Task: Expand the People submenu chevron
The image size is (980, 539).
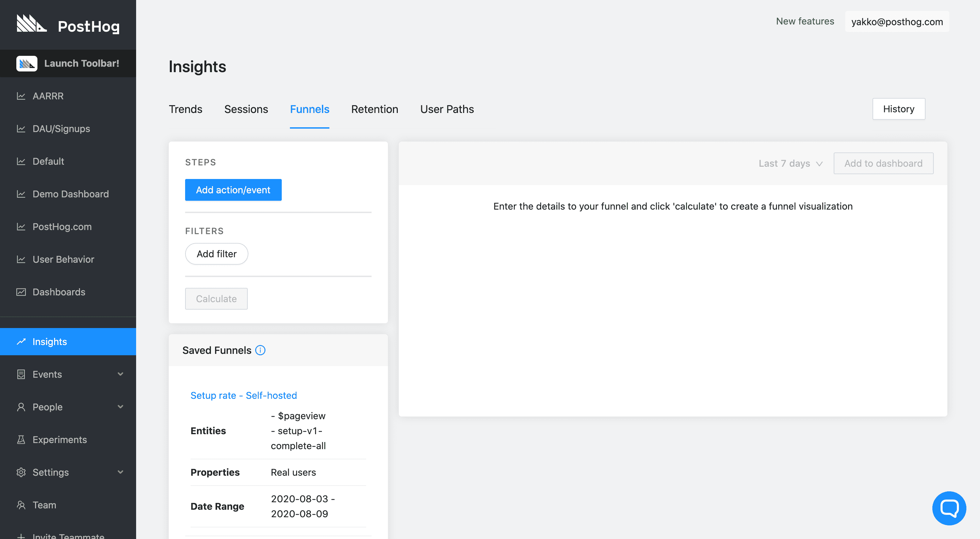Action: click(x=120, y=407)
